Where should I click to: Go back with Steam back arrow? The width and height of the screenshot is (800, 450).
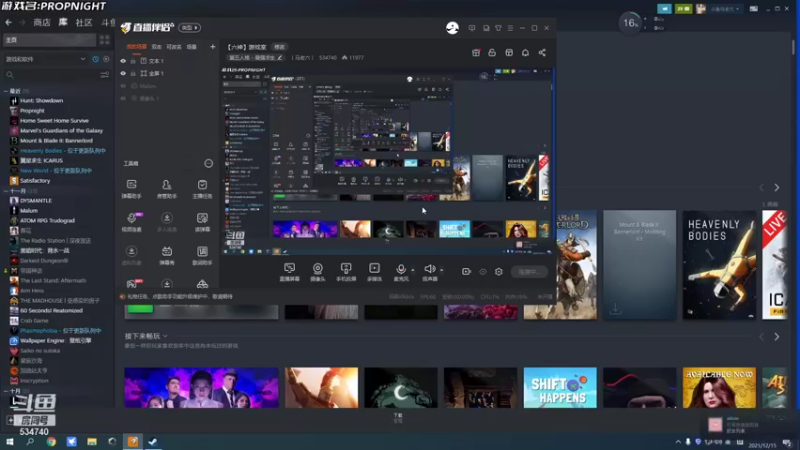click(x=9, y=22)
